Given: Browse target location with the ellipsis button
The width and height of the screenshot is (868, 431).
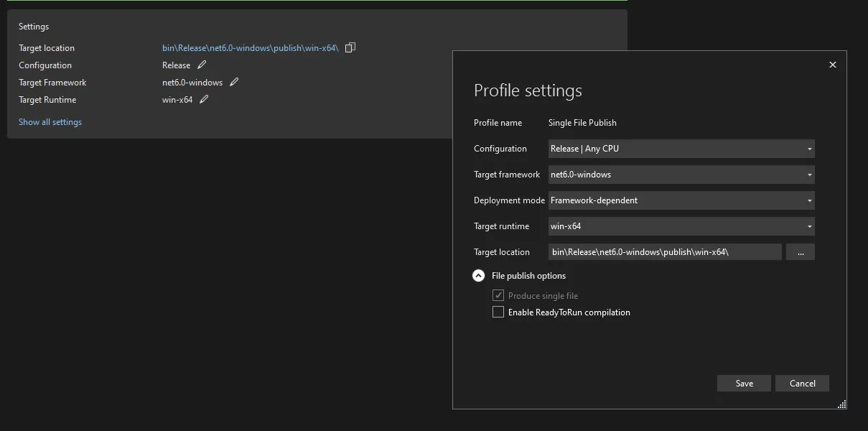Looking at the screenshot, I should point(801,252).
